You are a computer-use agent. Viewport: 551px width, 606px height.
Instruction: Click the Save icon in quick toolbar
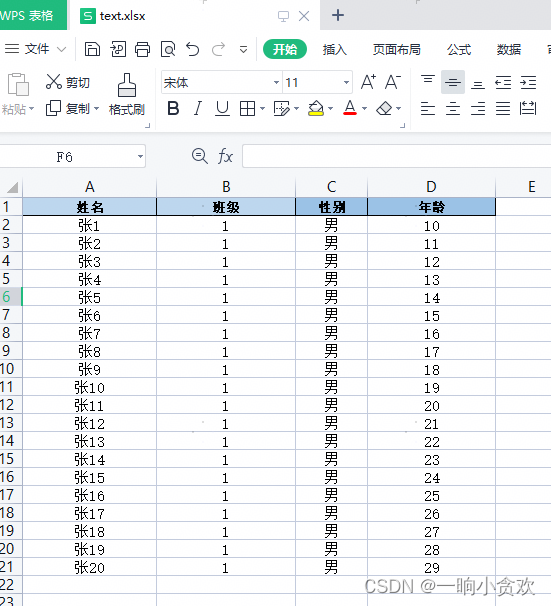pyautogui.click(x=92, y=49)
